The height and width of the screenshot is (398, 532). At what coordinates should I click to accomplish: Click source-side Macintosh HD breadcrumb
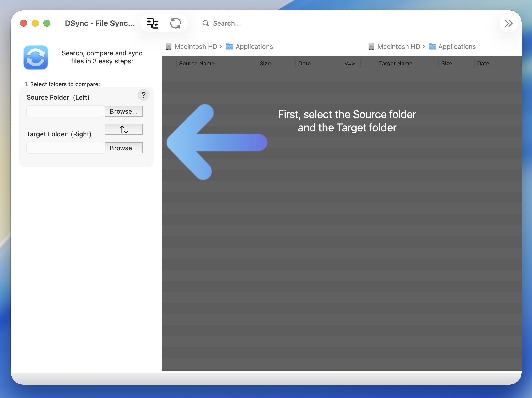196,47
